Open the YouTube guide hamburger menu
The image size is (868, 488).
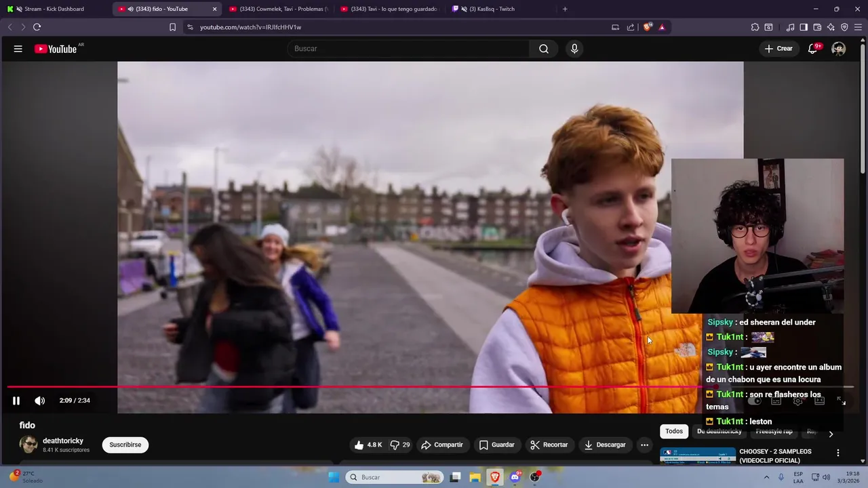18,49
